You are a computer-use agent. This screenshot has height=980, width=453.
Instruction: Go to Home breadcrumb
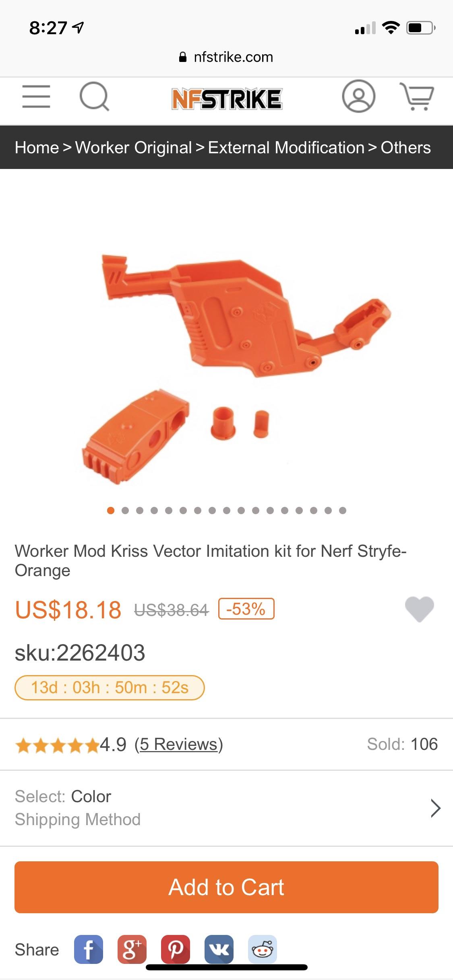[x=37, y=148]
